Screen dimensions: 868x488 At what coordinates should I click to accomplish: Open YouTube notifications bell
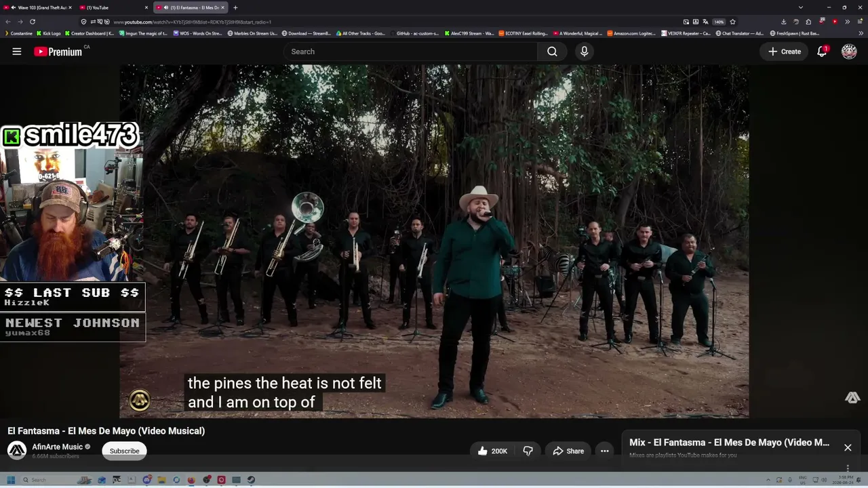(x=822, y=52)
